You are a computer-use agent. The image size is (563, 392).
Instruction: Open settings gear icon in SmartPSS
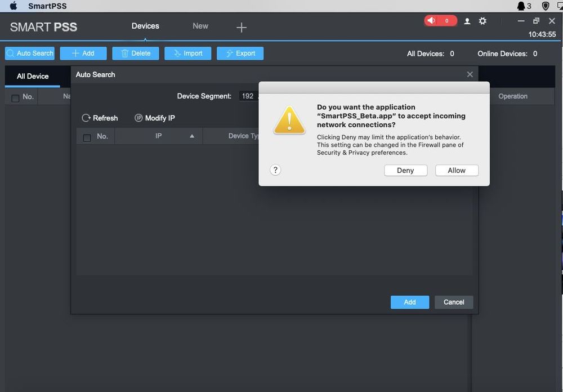click(482, 21)
